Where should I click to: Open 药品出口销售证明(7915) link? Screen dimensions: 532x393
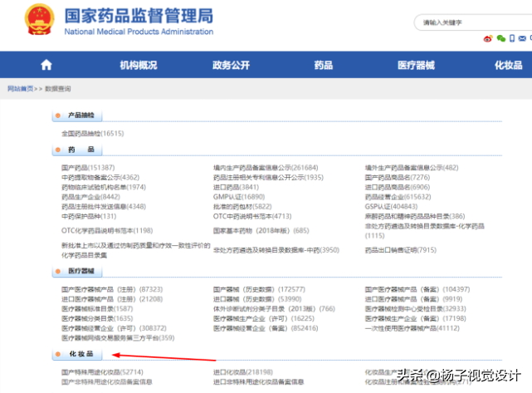click(400, 250)
